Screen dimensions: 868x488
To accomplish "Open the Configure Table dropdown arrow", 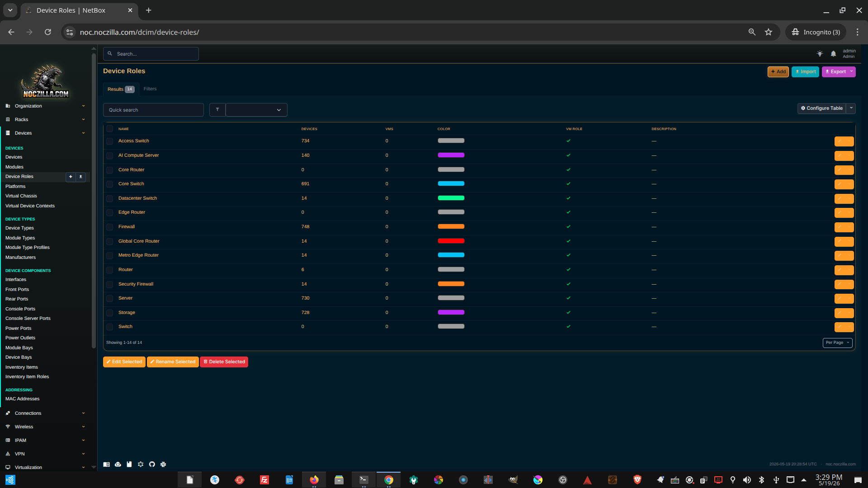I will [x=851, y=108].
